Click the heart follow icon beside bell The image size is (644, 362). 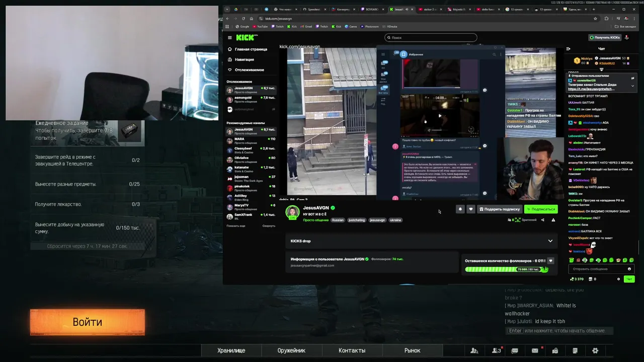[x=470, y=209]
